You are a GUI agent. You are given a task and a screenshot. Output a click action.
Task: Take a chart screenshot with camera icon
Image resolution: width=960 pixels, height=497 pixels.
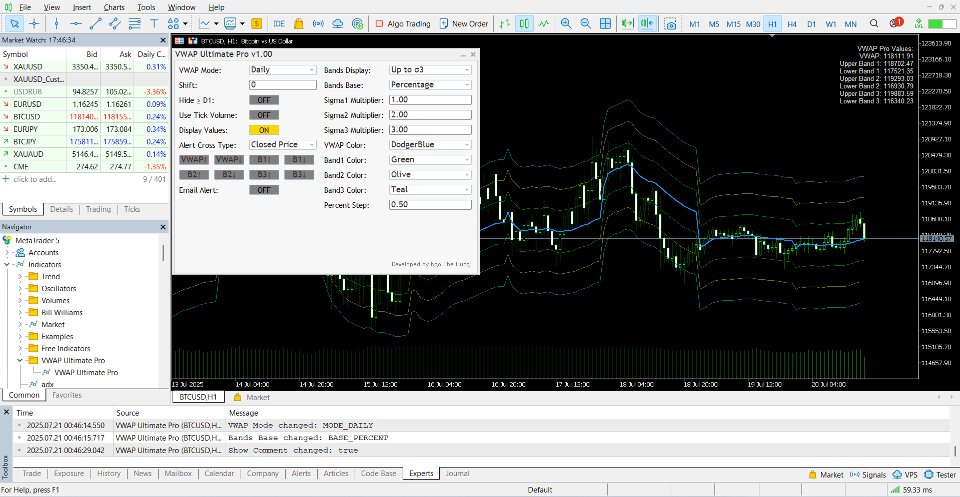(671, 24)
